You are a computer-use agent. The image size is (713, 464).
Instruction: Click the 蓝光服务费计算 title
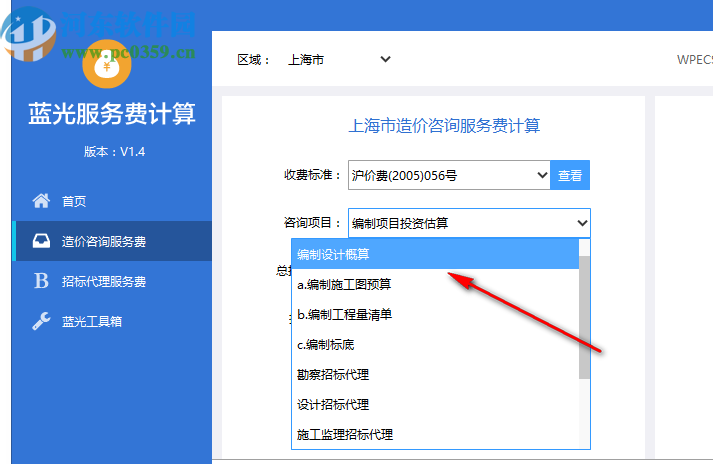pyautogui.click(x=112, y=113)
